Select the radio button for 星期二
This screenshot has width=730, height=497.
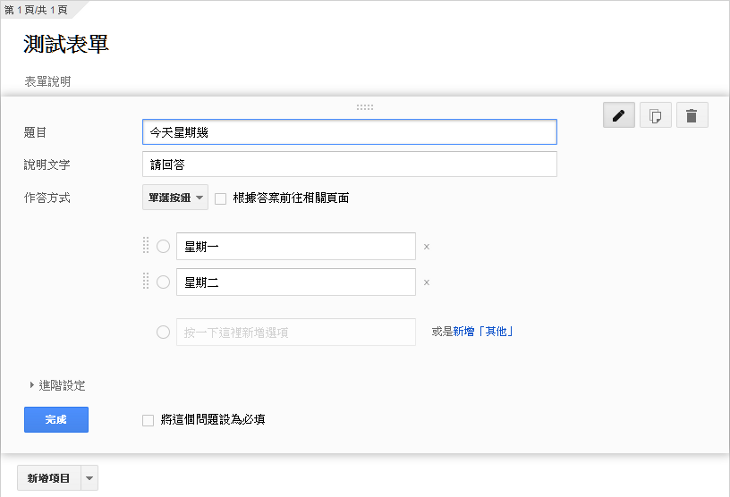point(163,282)
